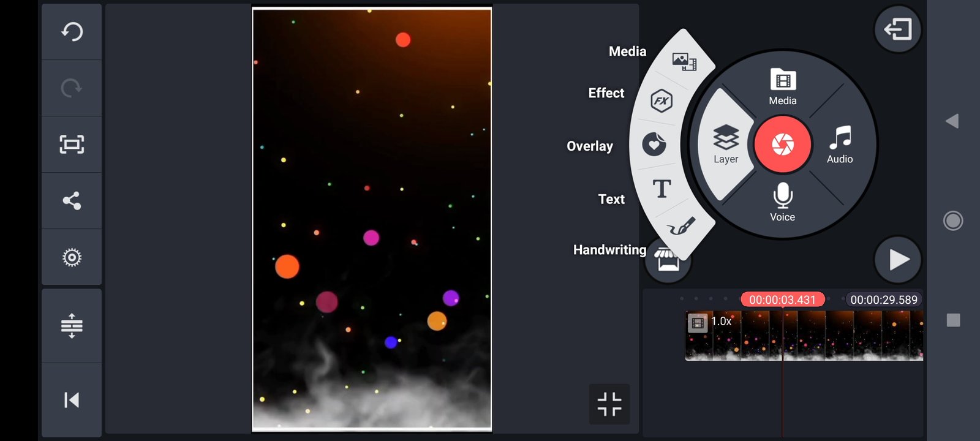The image size is (980, 441).
Task: Select the Overlay sticker icon
Action: pyautogui.click(x=654, y=145)
